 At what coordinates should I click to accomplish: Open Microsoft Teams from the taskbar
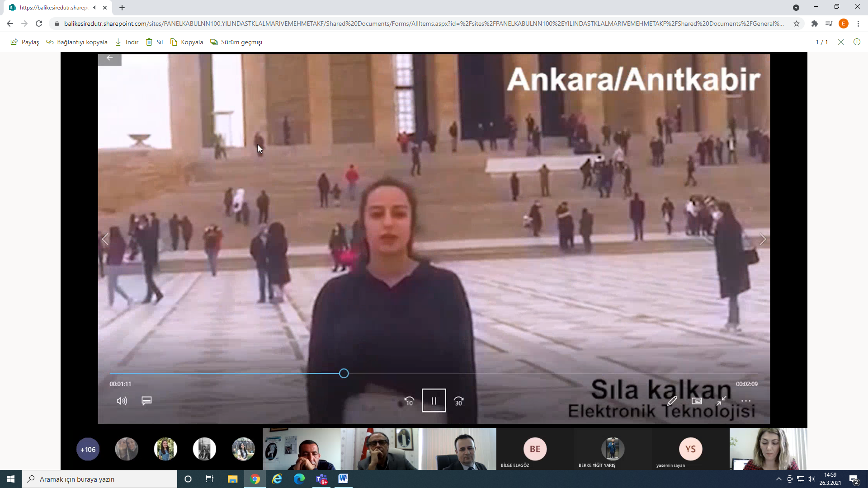coord(321,479)
